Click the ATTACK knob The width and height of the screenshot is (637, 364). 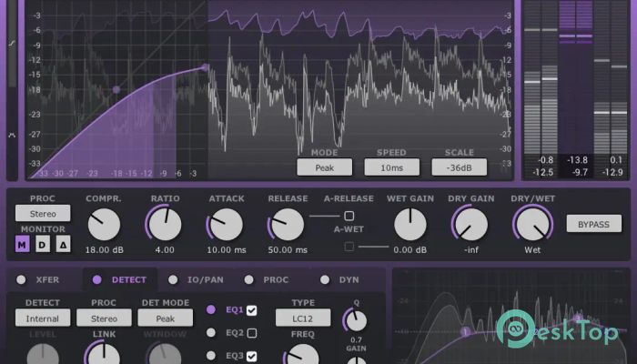coord(226,224)
